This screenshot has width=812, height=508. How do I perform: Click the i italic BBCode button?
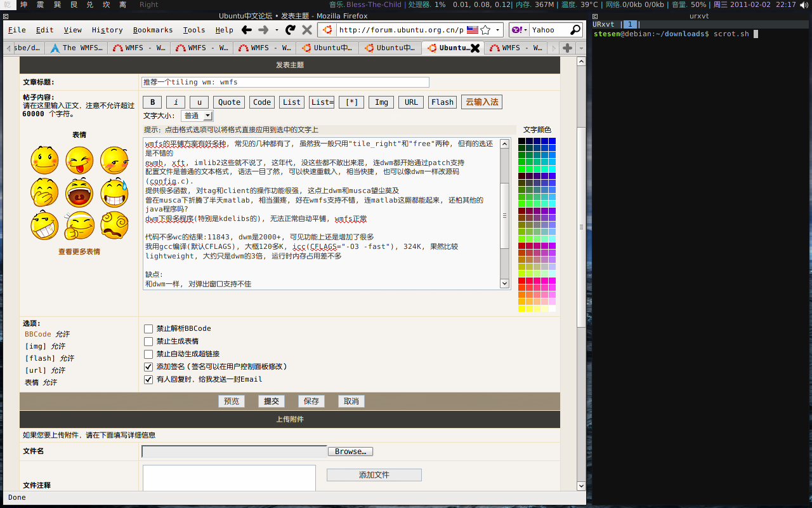coord(176,102)
